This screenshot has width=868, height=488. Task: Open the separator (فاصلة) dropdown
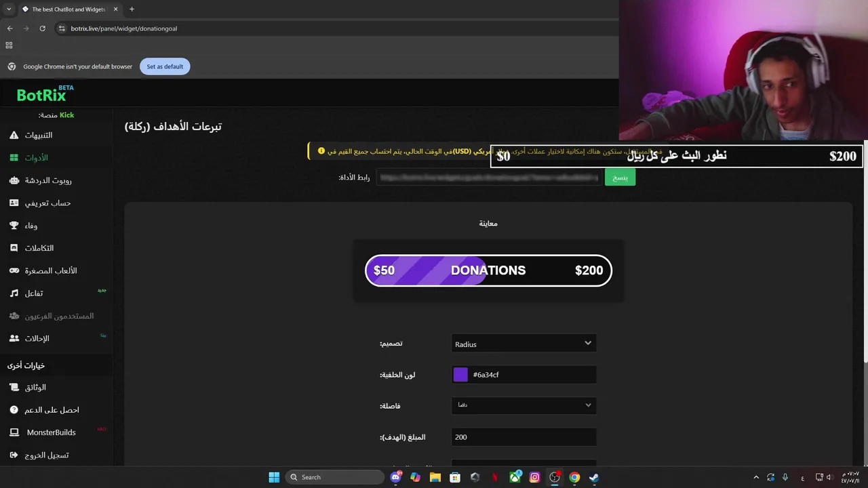(524, 405)
